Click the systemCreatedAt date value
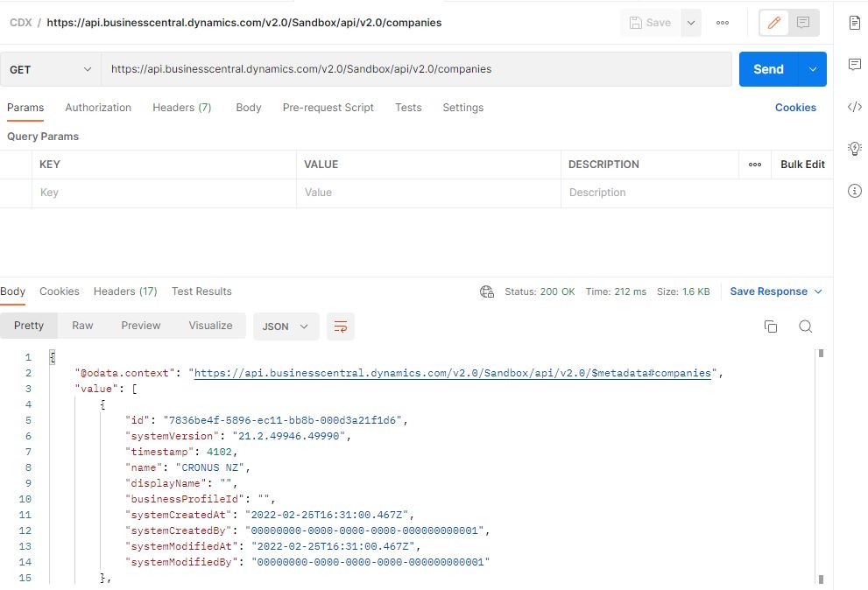The image size is (868, 590). pos(327,516)
